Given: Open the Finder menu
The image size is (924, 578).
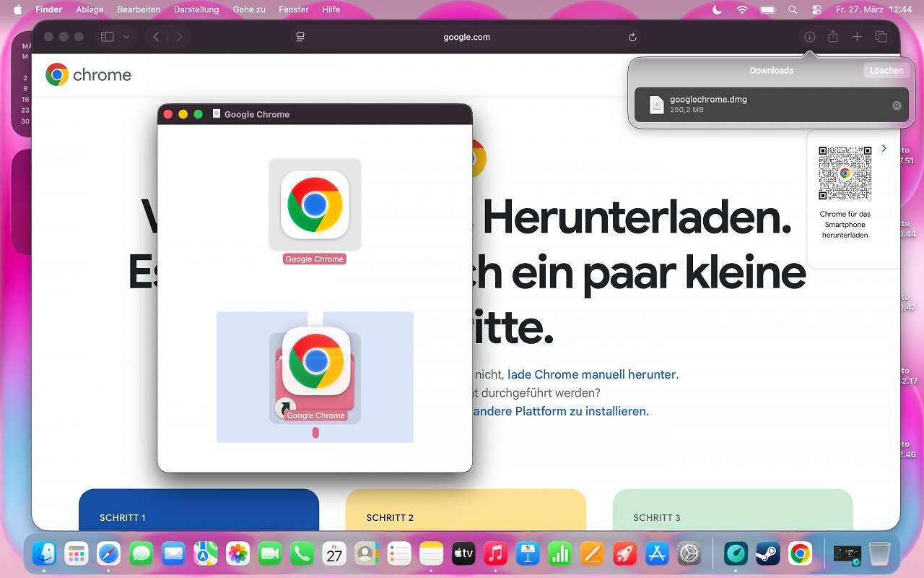Looking at the screenshot, I should pos(49,9).
